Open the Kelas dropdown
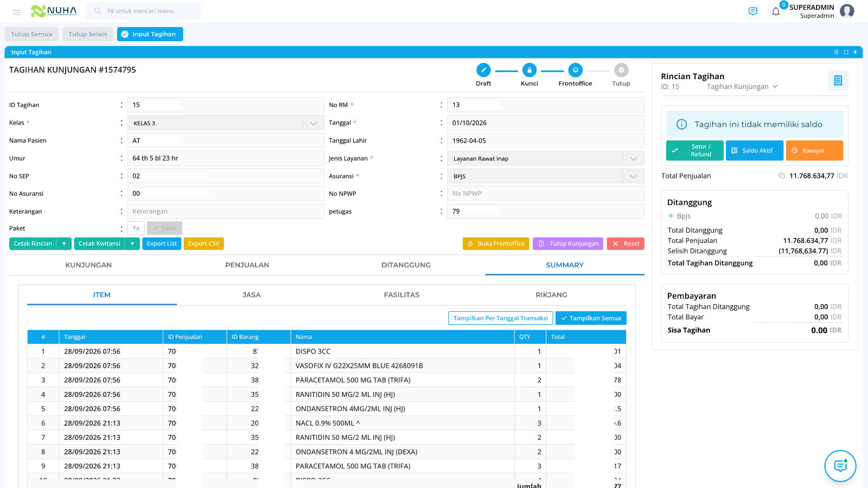Image resolution: width=868 pixels, height=488 pixels. coord(226,123)
